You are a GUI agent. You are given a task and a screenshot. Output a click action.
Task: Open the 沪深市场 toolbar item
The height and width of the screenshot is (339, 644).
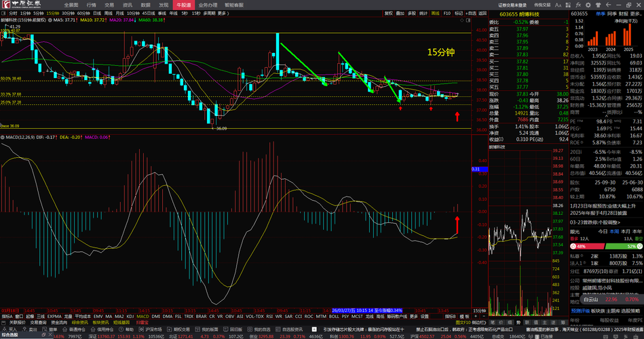pos(151,330)
